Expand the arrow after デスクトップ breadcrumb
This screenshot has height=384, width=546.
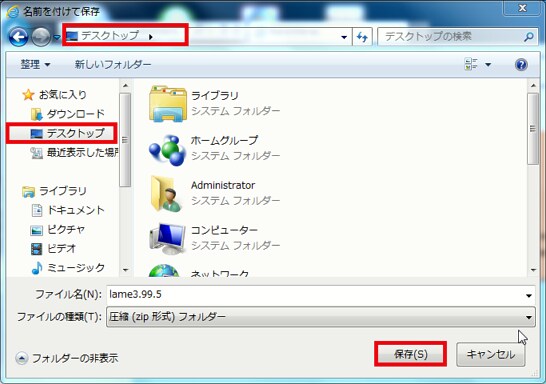coord(151,37)
